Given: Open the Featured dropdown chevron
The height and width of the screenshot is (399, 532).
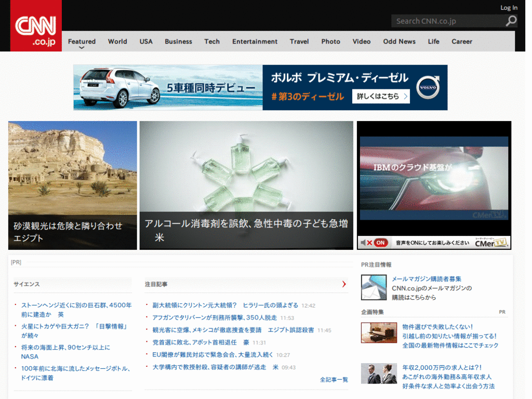Looking at the screenshot, I should (82, 47).
